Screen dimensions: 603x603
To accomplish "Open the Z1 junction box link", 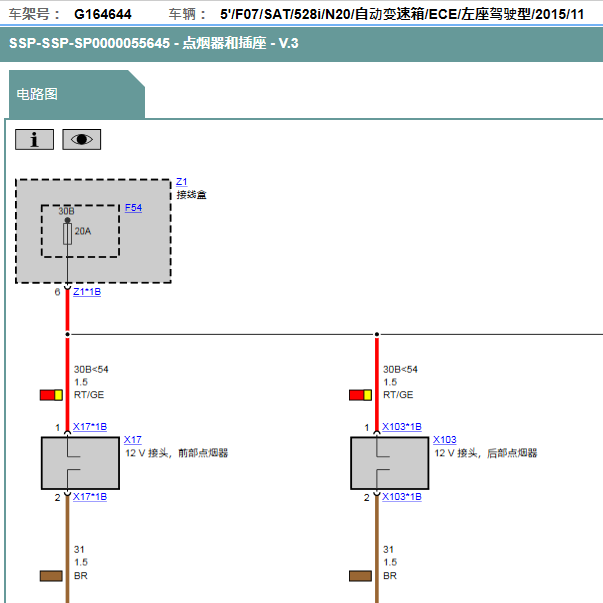I will (182, 182).
